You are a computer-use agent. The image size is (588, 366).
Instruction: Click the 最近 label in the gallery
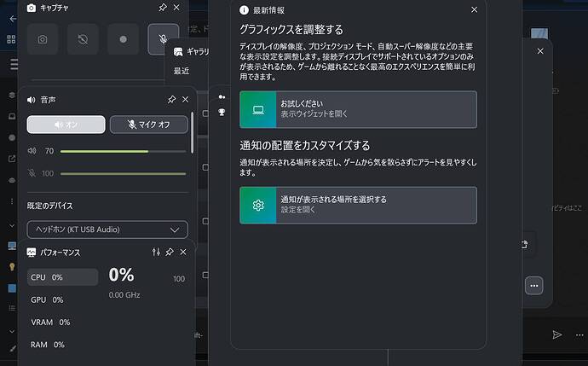click(182, 71)
